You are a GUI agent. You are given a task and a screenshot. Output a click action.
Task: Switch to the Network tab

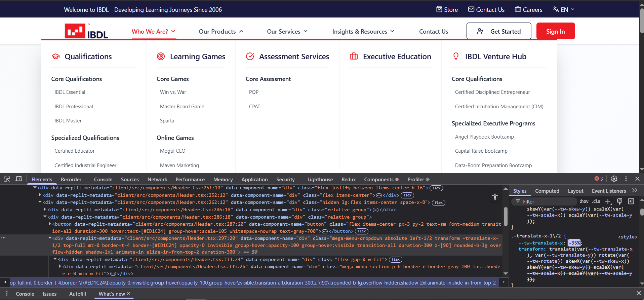[157, 180]
